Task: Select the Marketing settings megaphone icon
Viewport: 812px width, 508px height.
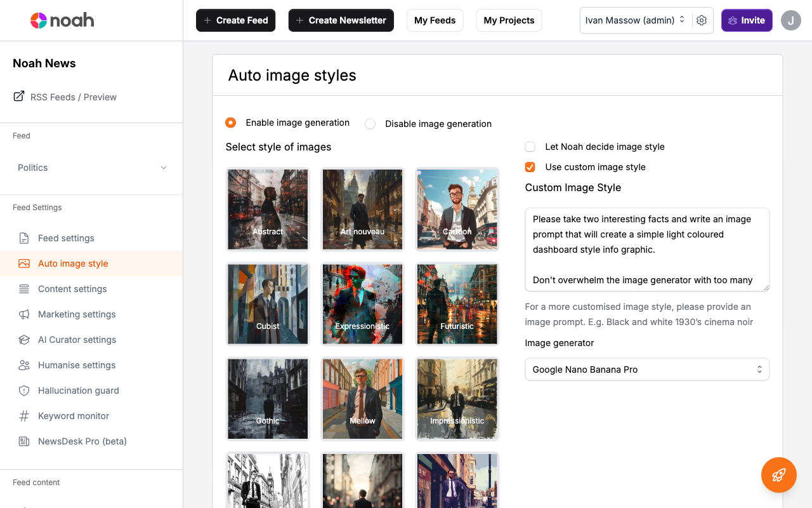Action: [24, 314]
